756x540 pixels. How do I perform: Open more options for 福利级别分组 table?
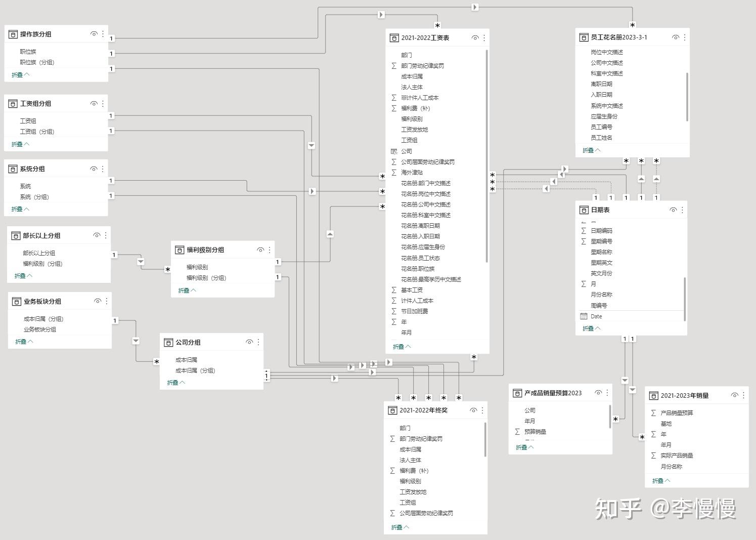270,250
